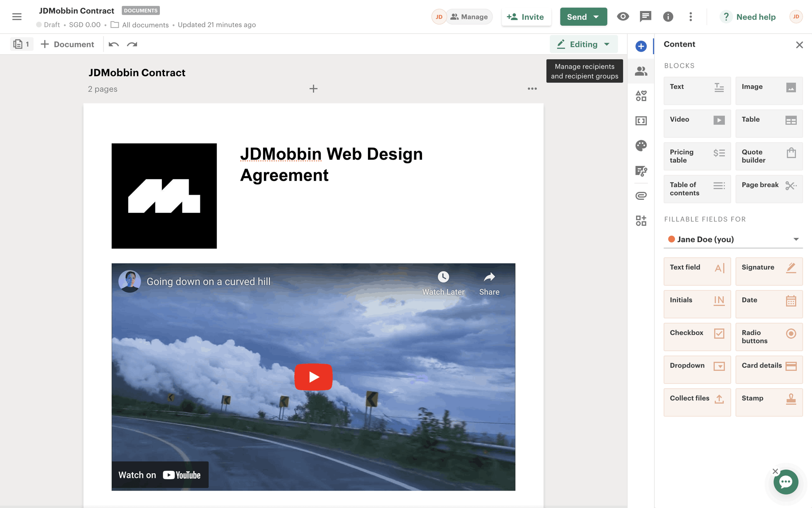
Task: Open the hamburger main menu
Action: click(x=17, y=17)
